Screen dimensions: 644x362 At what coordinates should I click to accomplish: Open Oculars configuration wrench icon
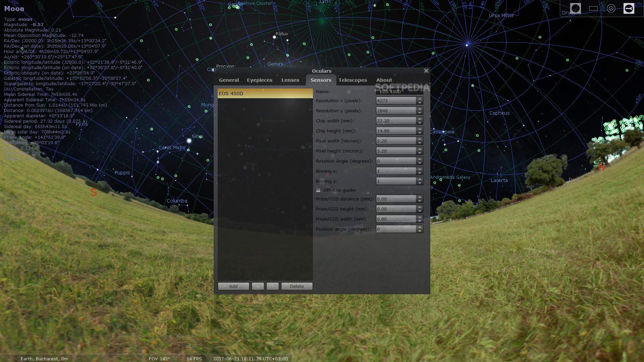click(x=629, y=8)
